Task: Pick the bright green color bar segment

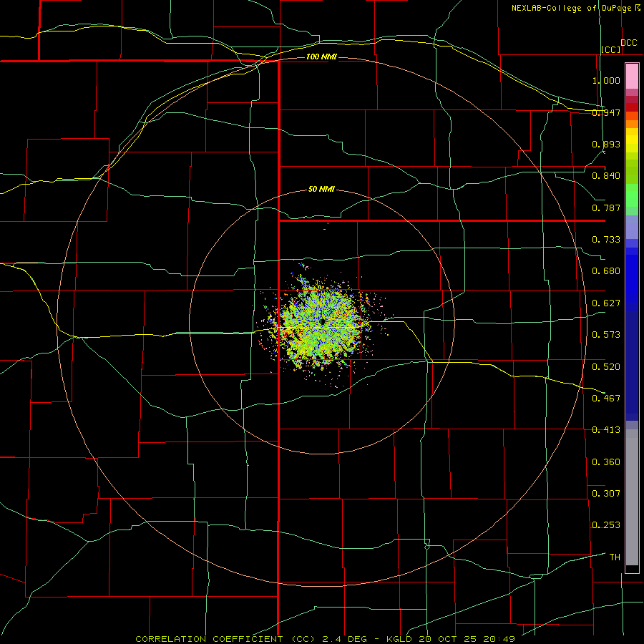Action: tap(632, 195)
